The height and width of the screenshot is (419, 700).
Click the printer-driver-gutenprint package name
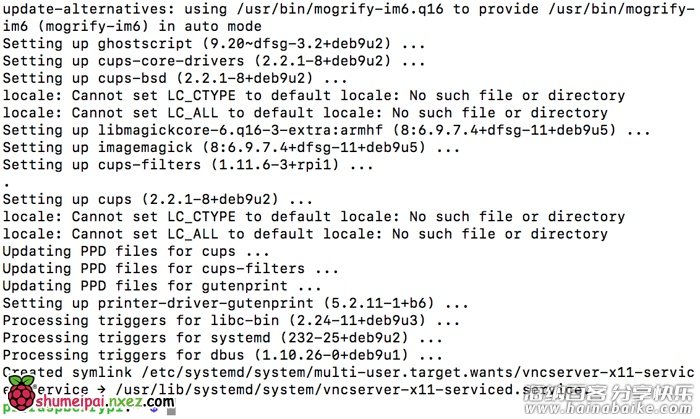[206, 303]
